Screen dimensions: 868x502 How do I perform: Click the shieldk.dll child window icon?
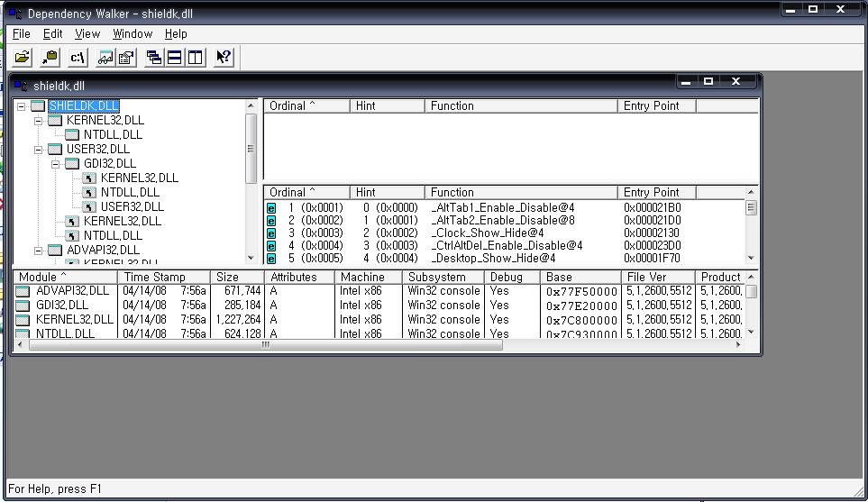pos(21,86)
